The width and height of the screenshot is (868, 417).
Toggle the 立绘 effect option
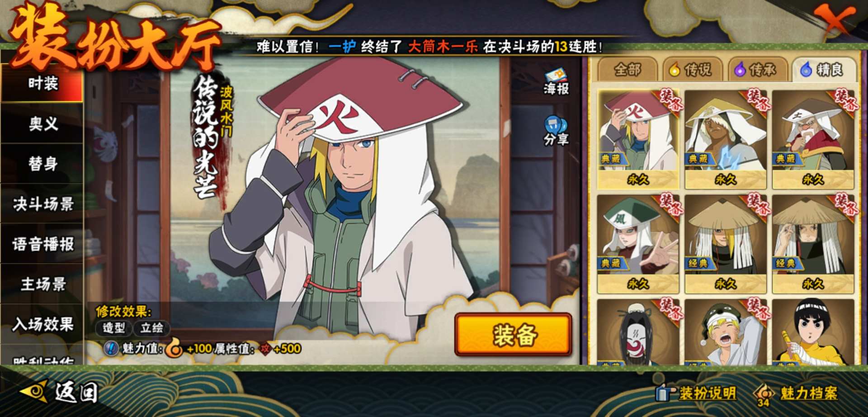[x=151, y=328]
